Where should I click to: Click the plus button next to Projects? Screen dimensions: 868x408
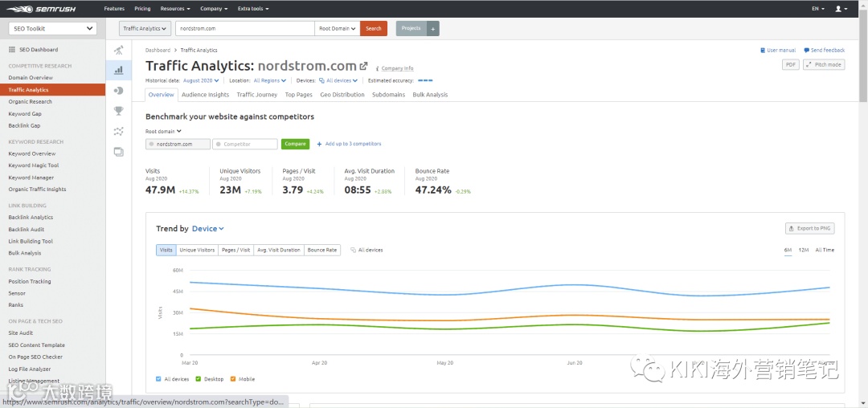click(433, 28)
